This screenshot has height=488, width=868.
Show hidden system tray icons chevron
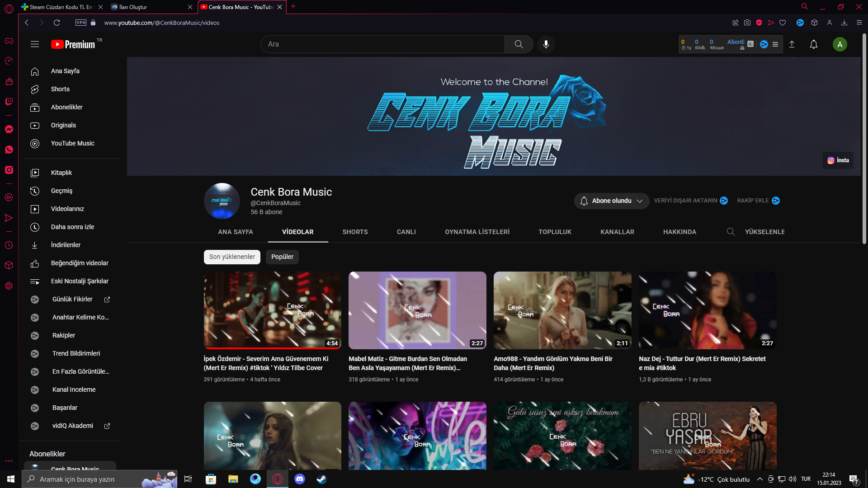(x=760, y=479)
